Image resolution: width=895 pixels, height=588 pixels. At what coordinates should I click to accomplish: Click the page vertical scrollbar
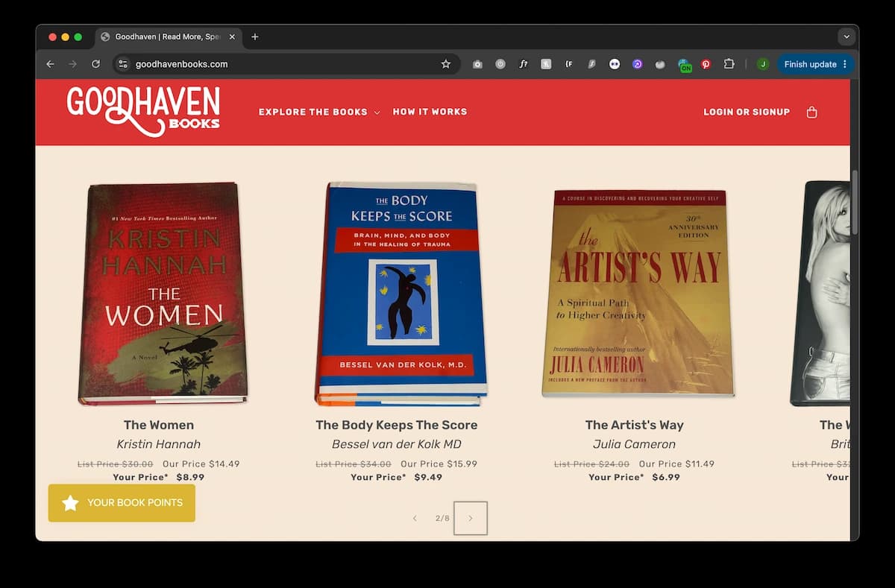(855, 201)
